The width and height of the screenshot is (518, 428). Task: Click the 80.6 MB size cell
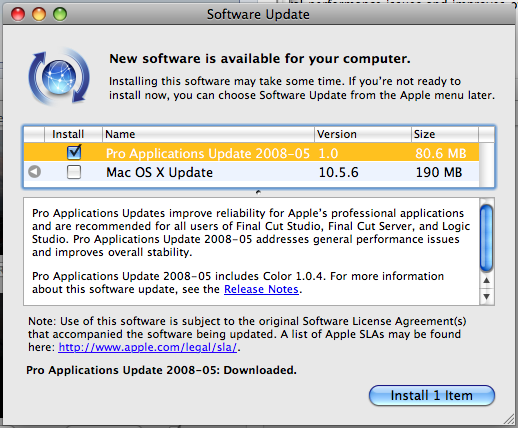(440, 153)
